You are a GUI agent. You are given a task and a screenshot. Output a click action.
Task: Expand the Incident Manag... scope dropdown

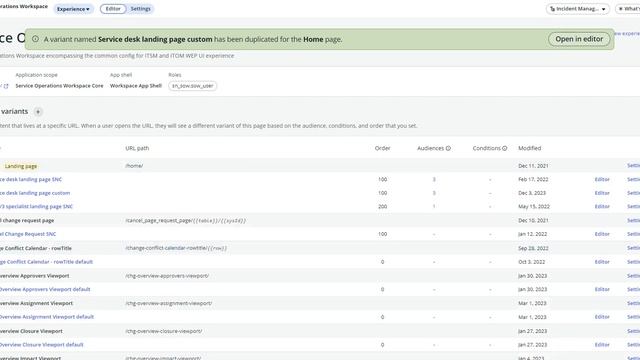pyautogui.click(x=578, y=9)
